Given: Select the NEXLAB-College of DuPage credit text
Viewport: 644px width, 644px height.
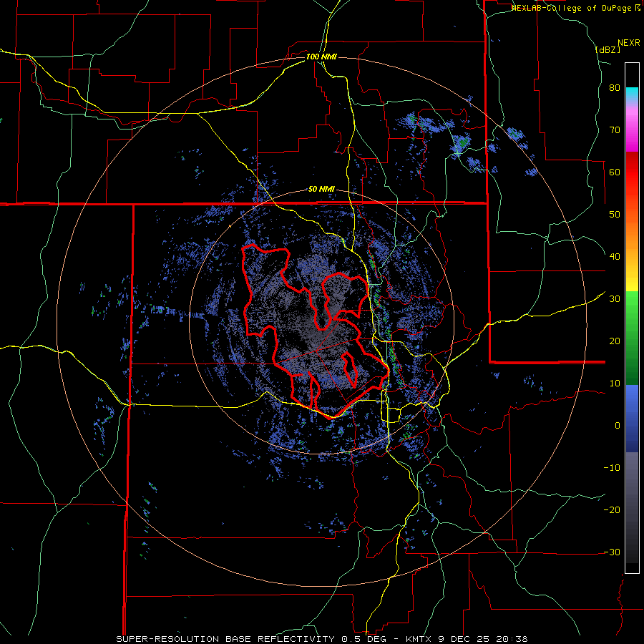Looking at the screenshot, I should pos(572,8).
